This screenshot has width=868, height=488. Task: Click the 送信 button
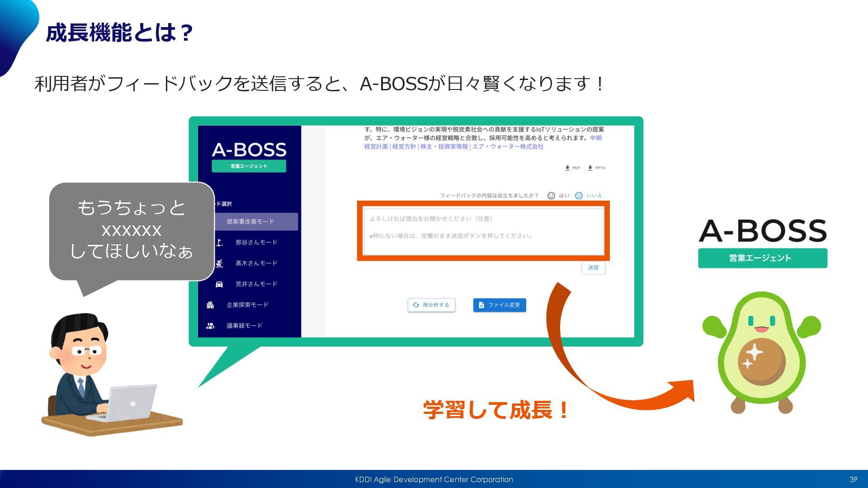tap(593, 268)
